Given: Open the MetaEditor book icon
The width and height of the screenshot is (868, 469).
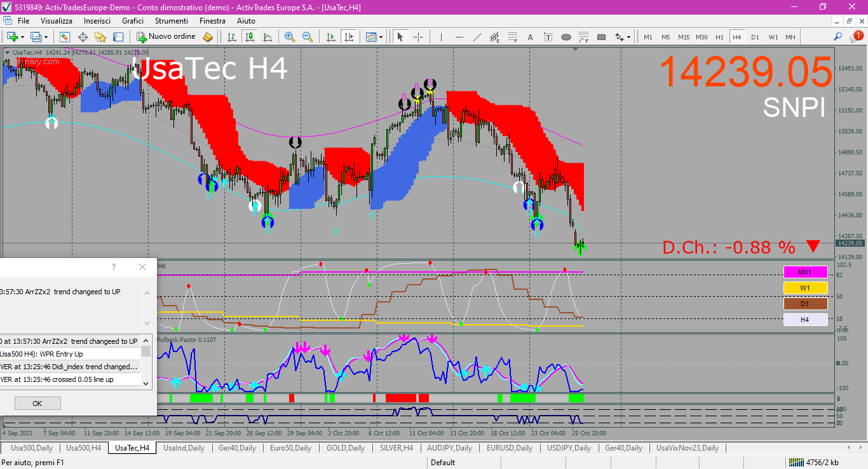Looking at the screenshot, I should tap(208, 37).
